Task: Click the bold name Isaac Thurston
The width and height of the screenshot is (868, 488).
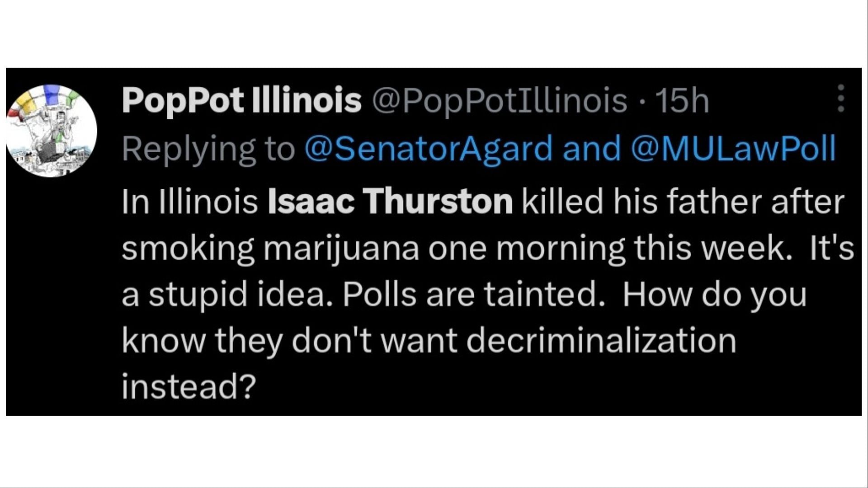Action: (x=390, y=201)
